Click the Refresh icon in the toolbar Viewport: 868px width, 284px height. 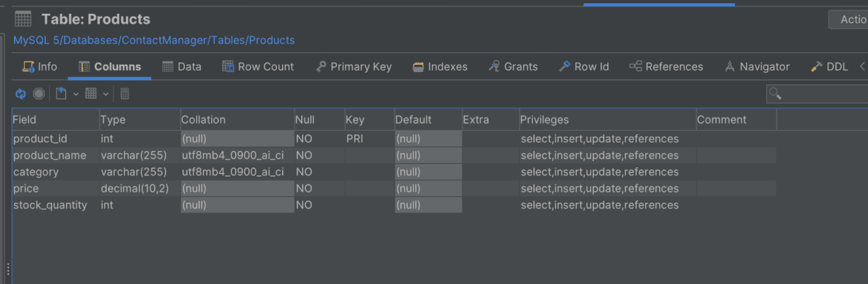[21, 94]
